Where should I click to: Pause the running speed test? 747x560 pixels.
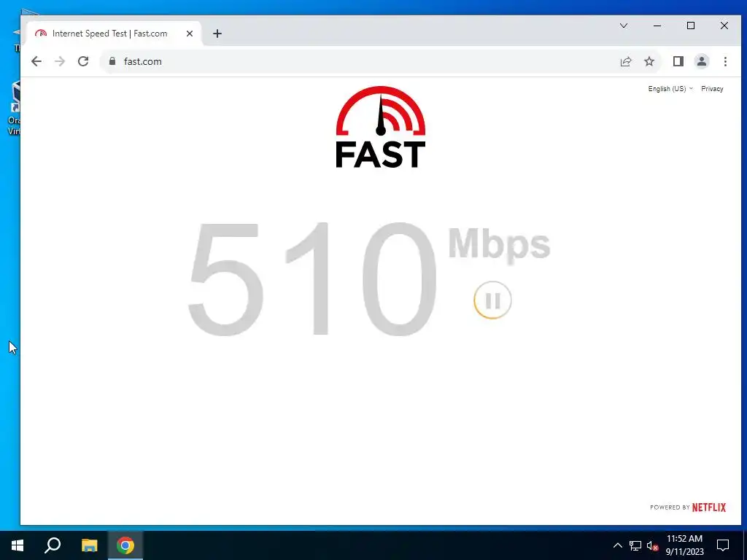point(492,300)
